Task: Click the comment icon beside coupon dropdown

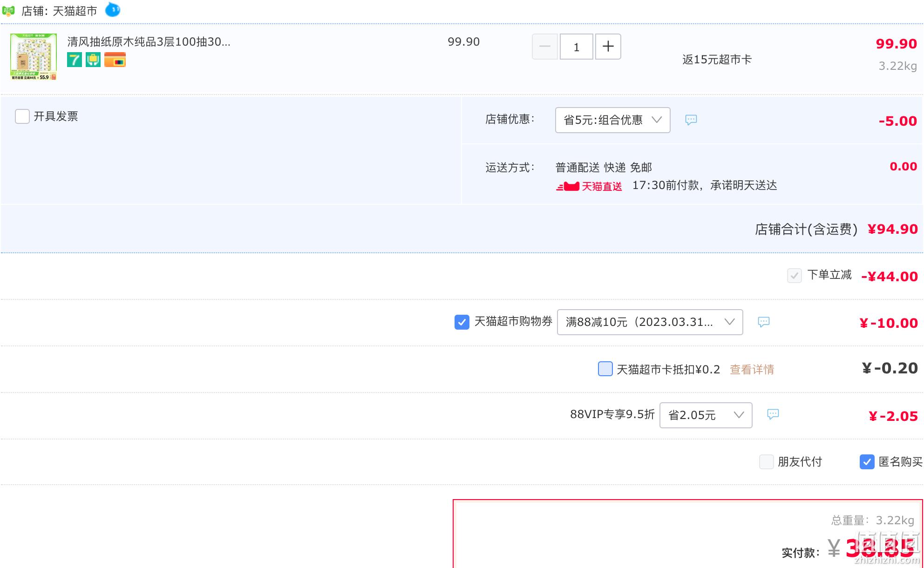Action: coord(764,322)
